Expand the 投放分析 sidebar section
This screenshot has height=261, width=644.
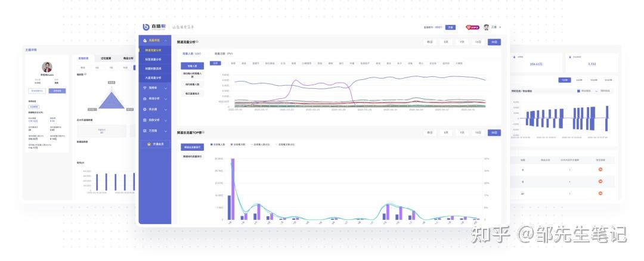[x=154, y=120]
